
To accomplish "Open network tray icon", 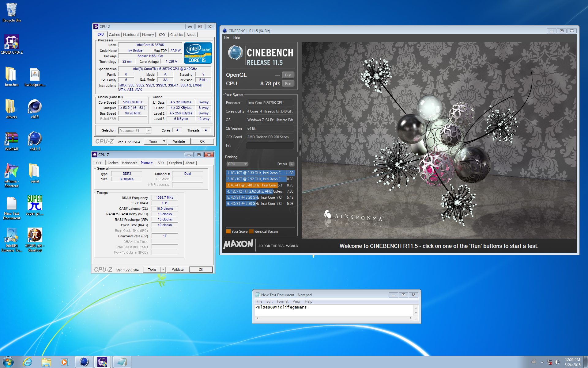I will pos(550,362).
